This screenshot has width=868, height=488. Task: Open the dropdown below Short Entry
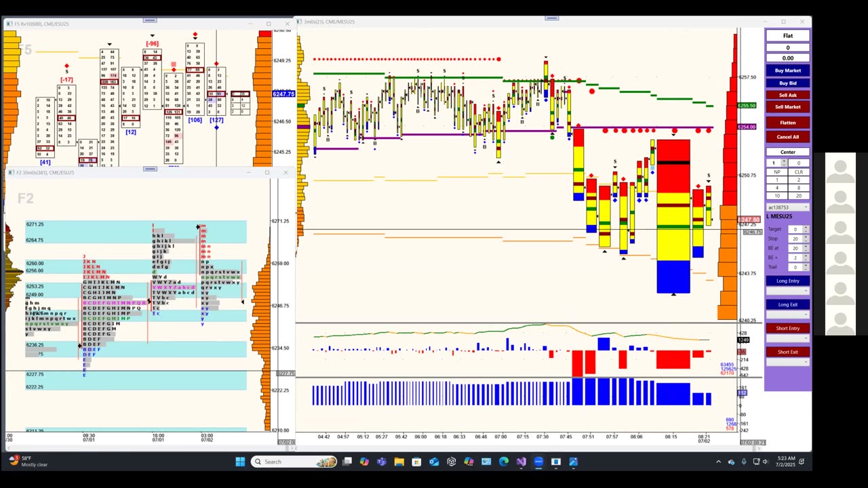coord(788,338)
